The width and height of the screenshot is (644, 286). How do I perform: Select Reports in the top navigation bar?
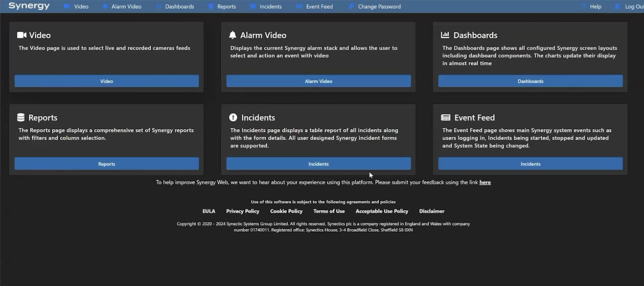point(222,6)
